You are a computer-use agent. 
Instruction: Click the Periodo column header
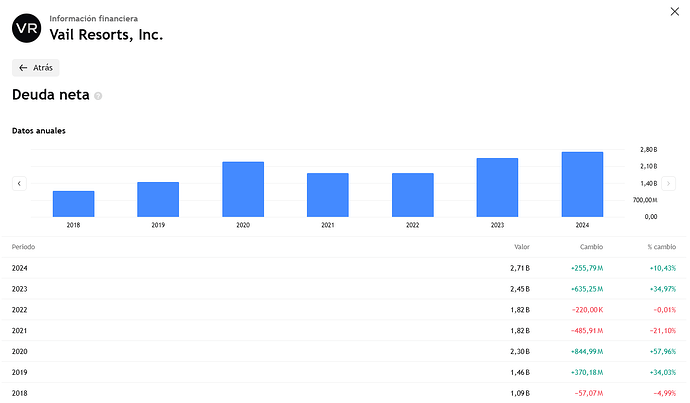[x=23, y=247]
